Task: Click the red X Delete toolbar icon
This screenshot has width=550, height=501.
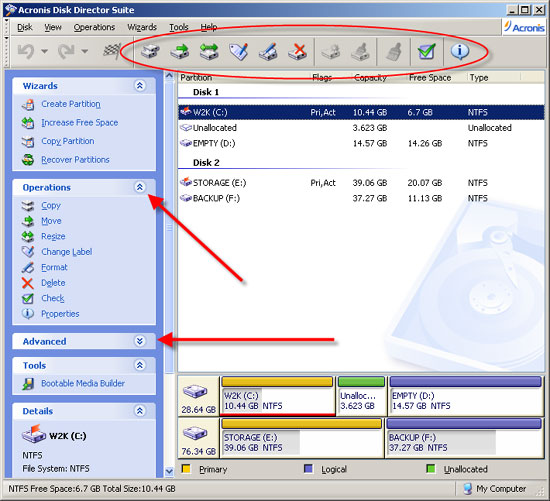Action: 297,52
